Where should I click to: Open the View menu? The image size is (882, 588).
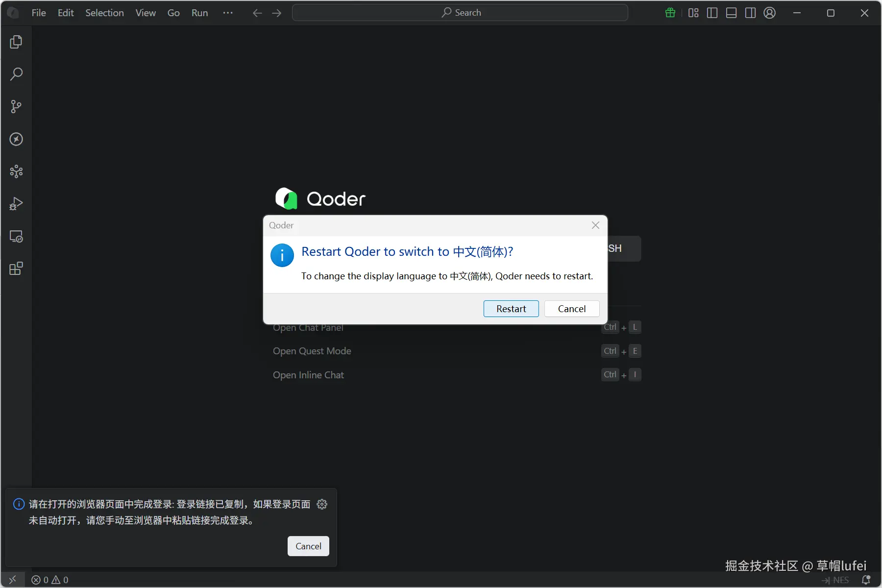(146, 13)
